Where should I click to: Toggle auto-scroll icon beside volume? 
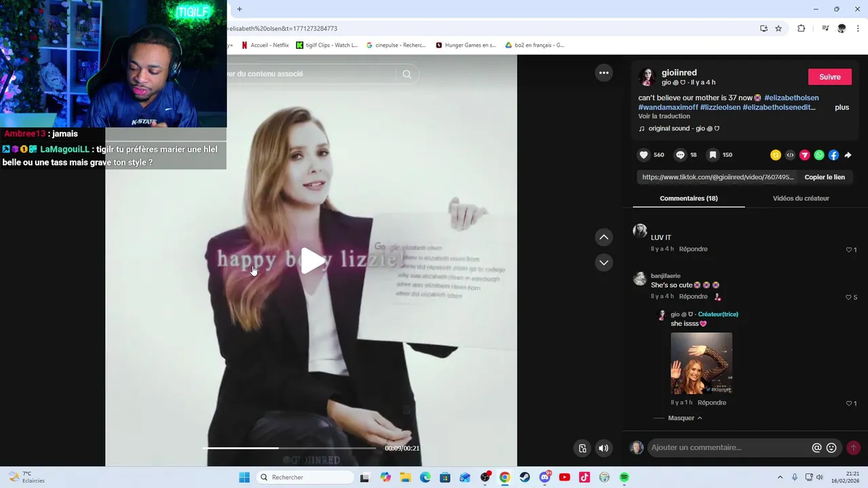(583, 448)
